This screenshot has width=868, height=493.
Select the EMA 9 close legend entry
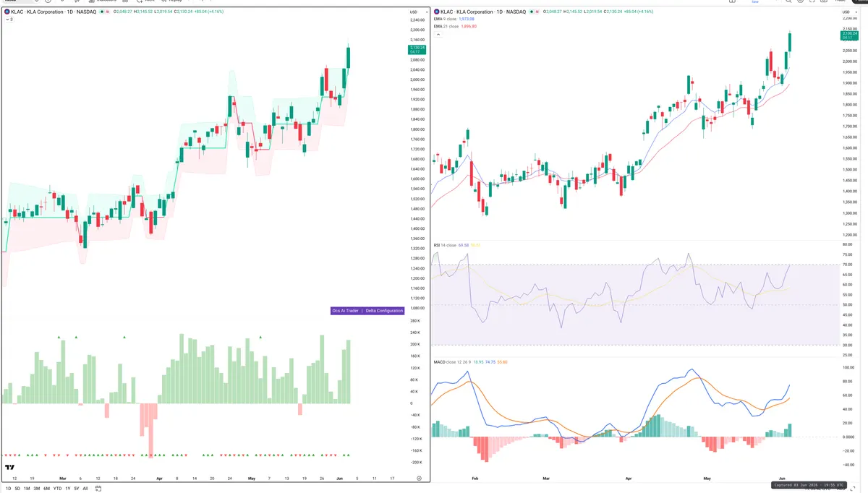[446, 19]
